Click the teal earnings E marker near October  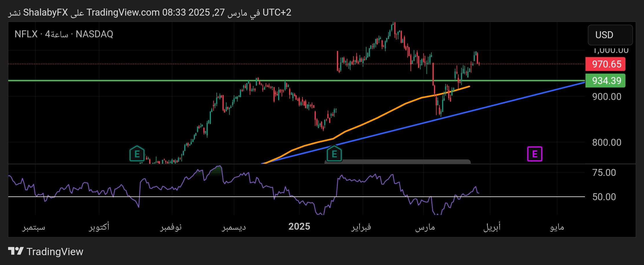tap(137, 154)
